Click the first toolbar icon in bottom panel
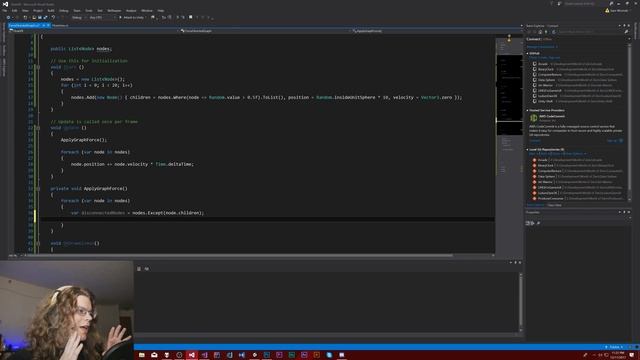 (x=139, y=269)
